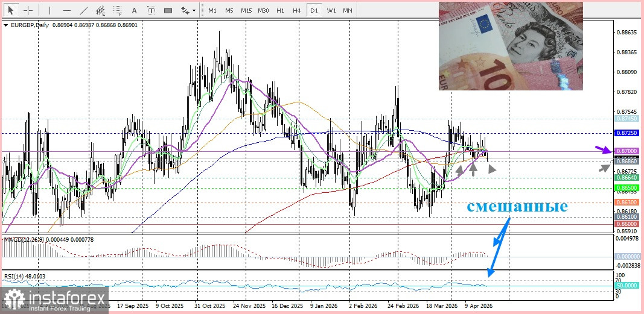This screenshot has width=644, height=314.
Task: Click the blue 0.87250 price level label
Action: (626, 133)
